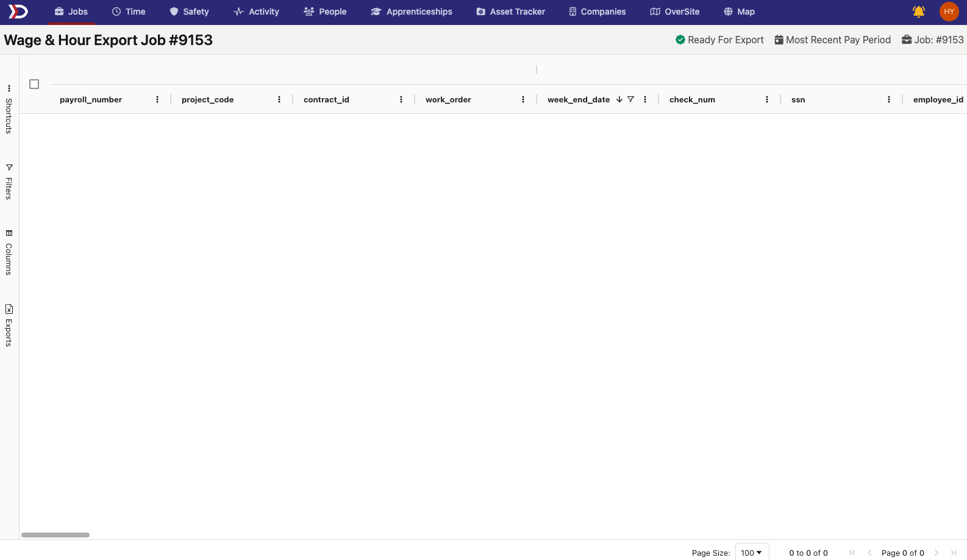
Task: Open the Columns side panel
Action: (x=9, y=253)
